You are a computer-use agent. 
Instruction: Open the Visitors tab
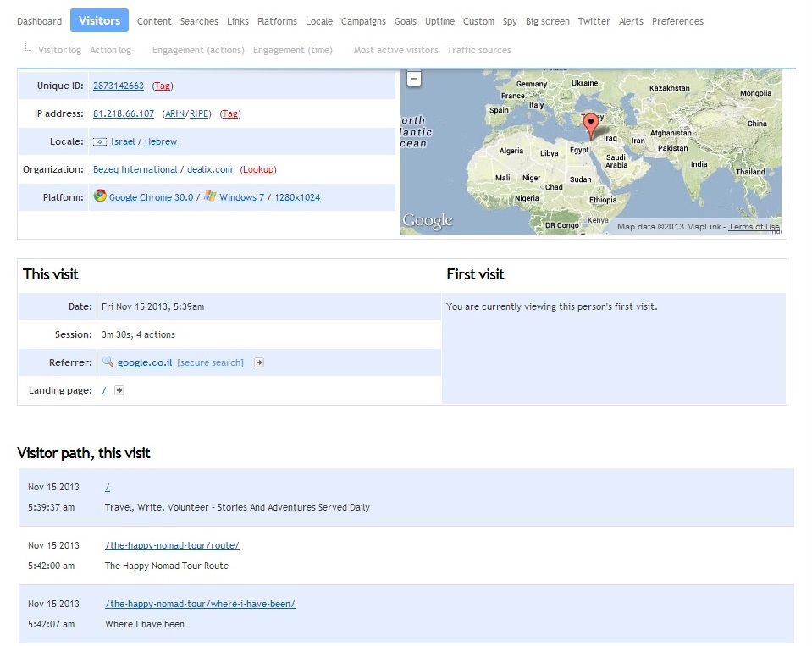[99, 21]
